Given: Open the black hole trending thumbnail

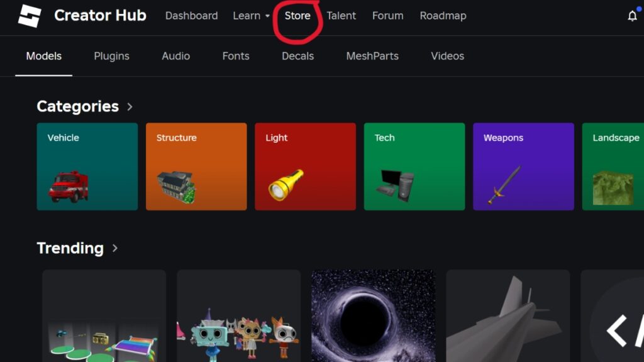Looking at the screenshot, I should coord(373,321).
